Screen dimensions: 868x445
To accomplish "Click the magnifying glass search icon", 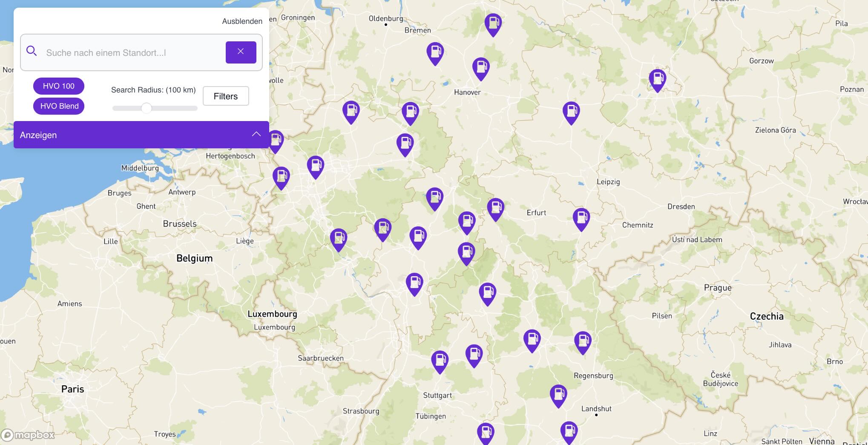I will [32, 51].
